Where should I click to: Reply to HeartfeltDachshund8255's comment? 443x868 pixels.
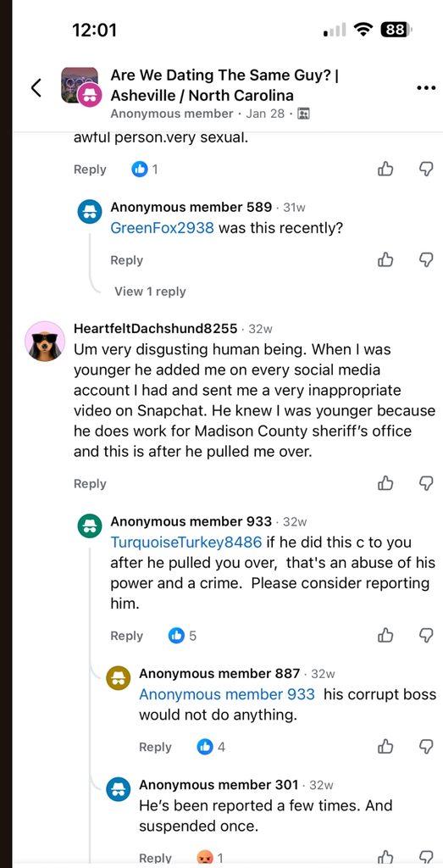pos(90,483)
